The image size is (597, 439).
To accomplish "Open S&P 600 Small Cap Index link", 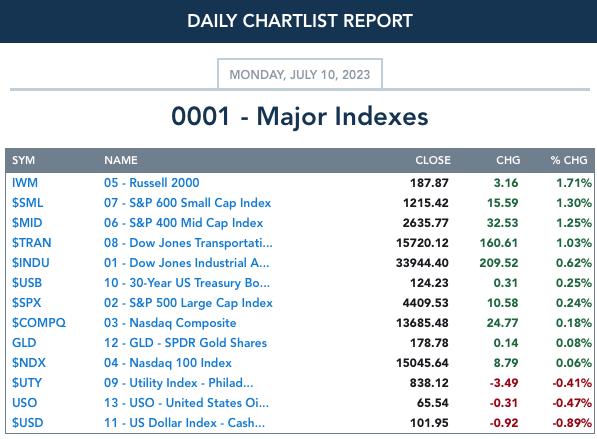I will point(187,203).
